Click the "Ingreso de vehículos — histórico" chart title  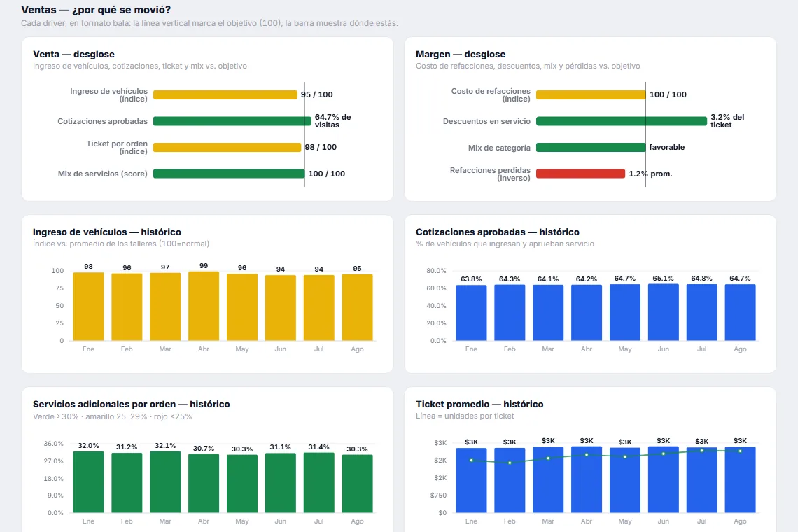coord(107,232)
